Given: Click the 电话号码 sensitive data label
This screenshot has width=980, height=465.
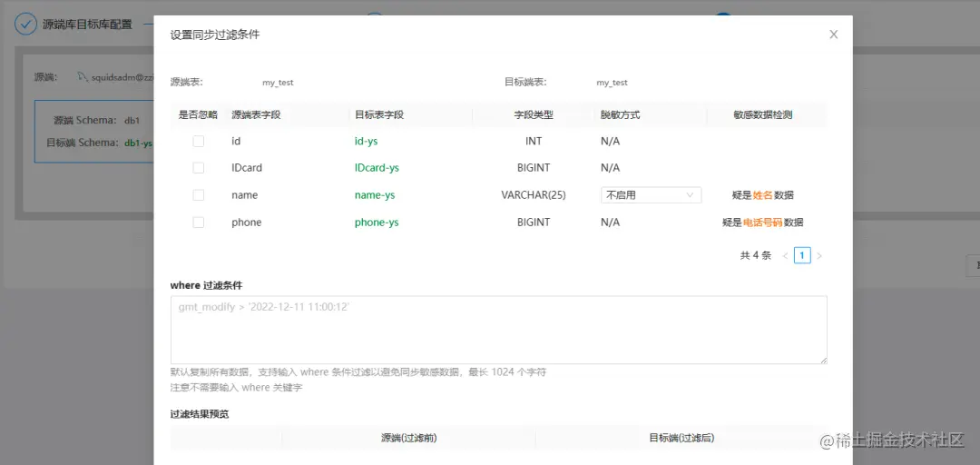Looking at the screenshot, I should tap(763, 223).
